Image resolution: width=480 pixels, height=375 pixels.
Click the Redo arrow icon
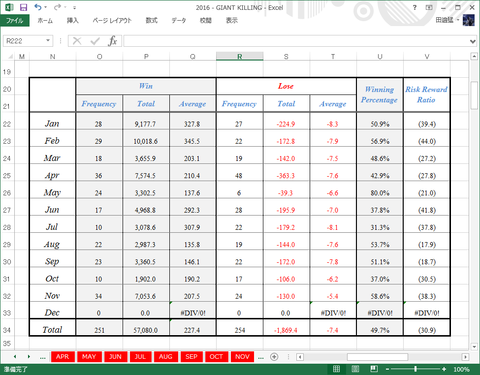point(58,7)
